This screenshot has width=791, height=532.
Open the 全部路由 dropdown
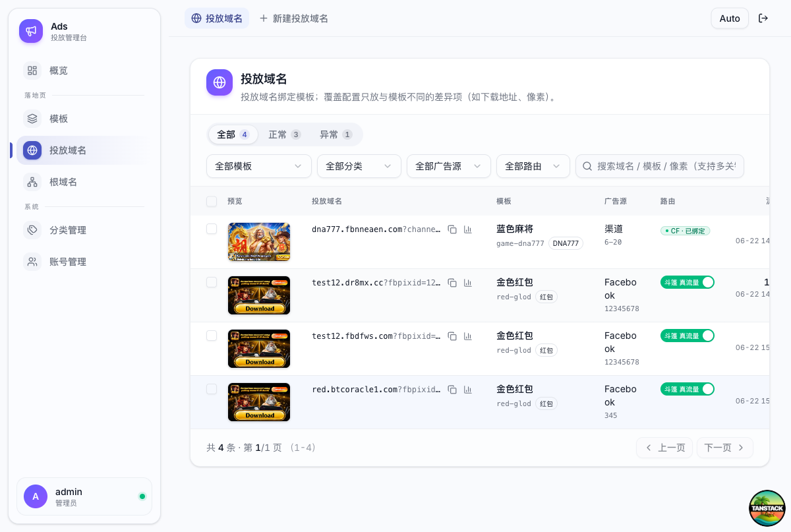tap(533, 166)
